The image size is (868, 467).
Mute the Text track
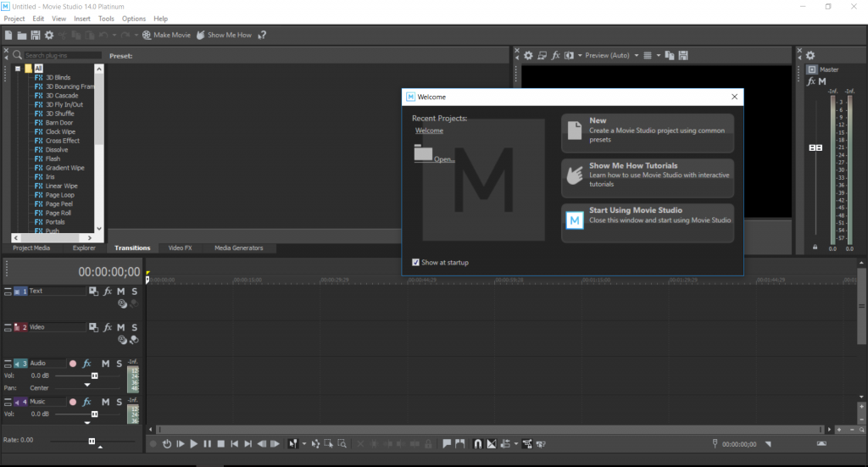(120, 291)
